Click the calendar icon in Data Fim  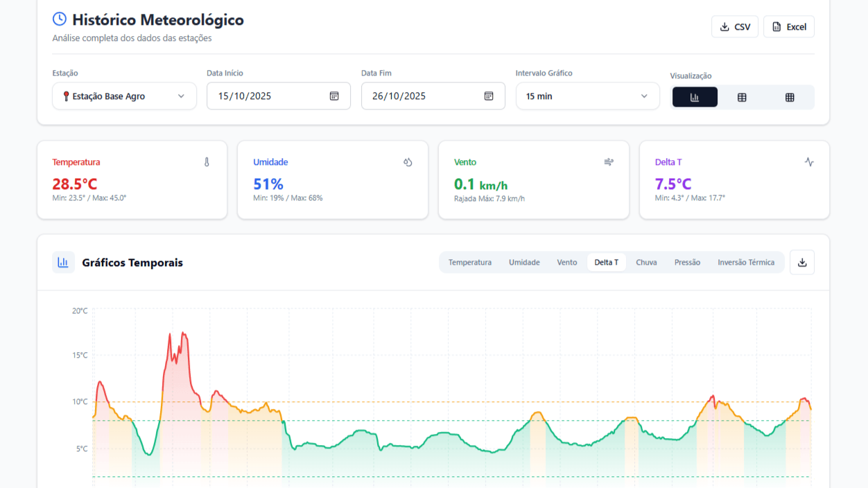click(x=489, y=96)
